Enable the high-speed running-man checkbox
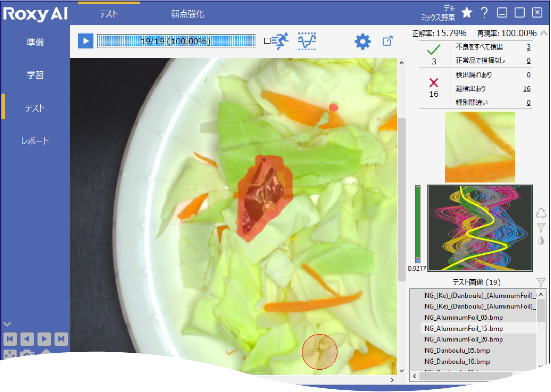This screenshot has height=392, width=551. [267, 41]
